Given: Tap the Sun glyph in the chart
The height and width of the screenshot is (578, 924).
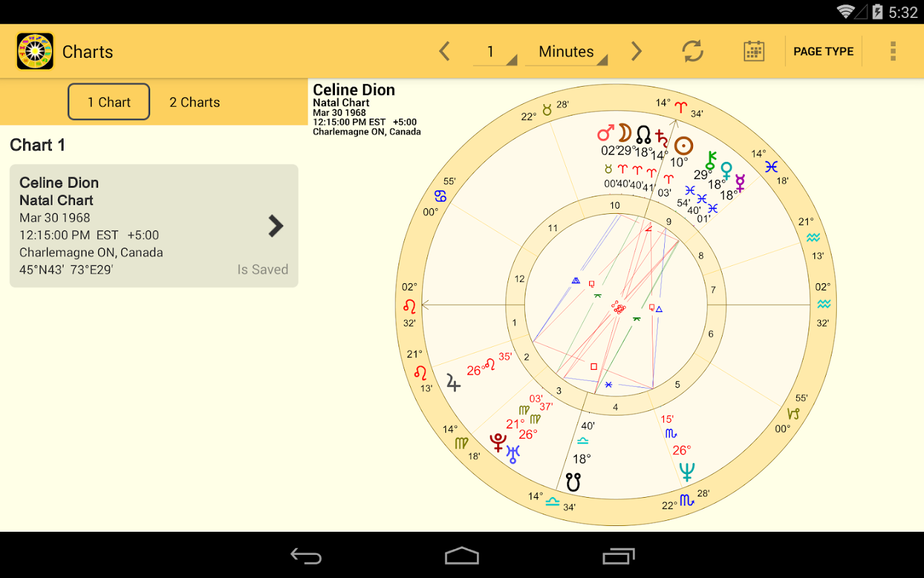Looking at the screenshot, I should (683, 146).
